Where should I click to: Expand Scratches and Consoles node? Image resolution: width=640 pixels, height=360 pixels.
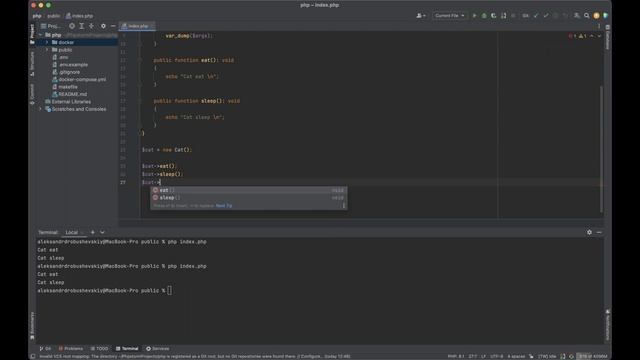tap(40, 109)
